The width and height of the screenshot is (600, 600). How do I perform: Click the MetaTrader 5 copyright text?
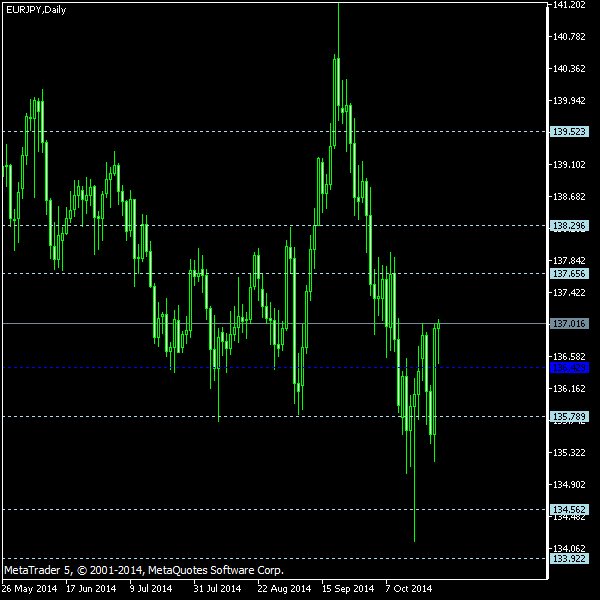pyautogui.click(x=144, y=571)
